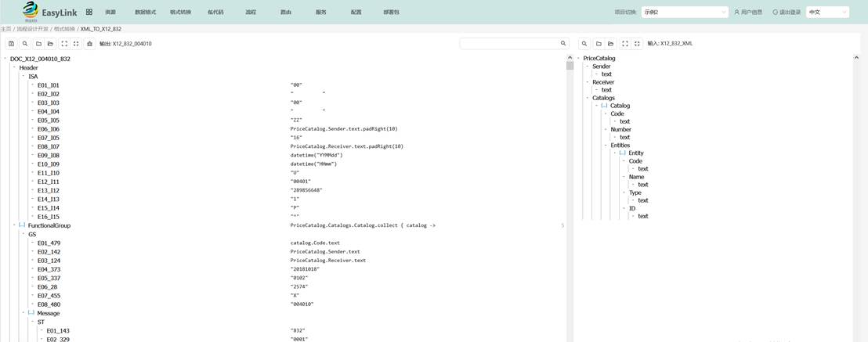Viewport: 868px width, 342px height.
Task: Collapse the Header node in output tree
Action: tap(14, 68)
